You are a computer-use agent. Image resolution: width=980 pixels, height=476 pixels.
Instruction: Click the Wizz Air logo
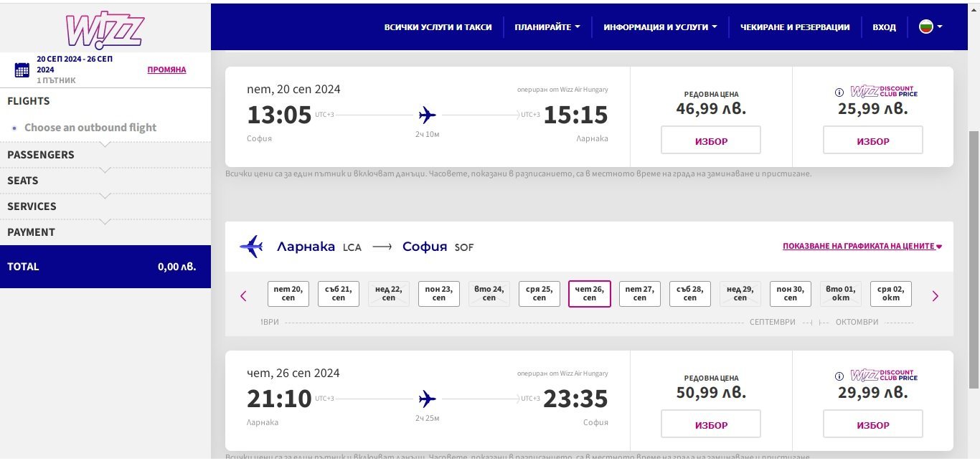click(105, 29)
